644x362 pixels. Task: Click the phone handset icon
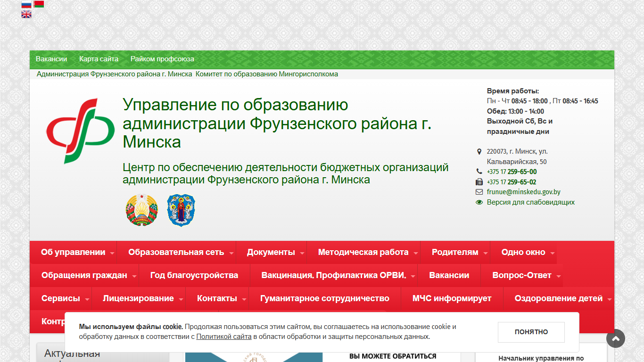click(479, 172)
